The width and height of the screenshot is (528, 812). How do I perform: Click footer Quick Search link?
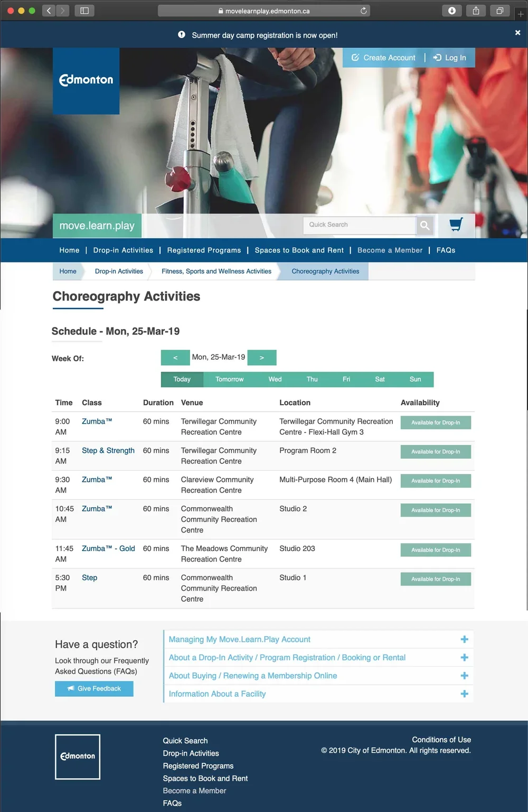tap(185, 741)
